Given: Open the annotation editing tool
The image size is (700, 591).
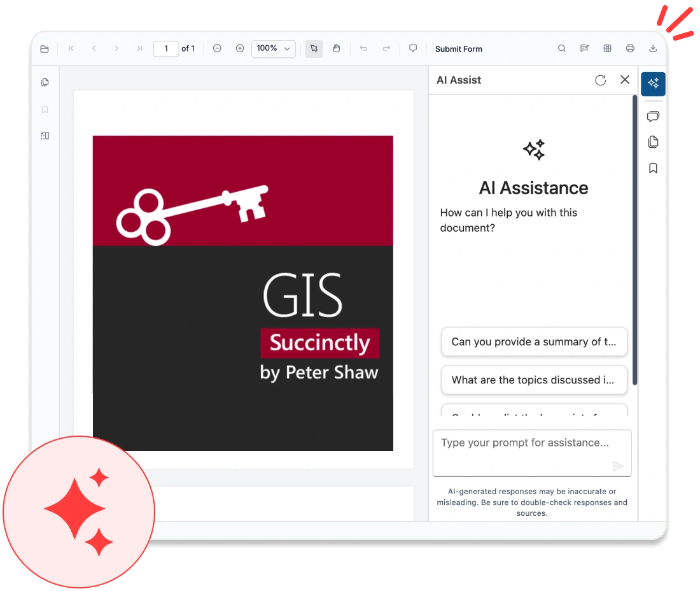Looking at the screenshot, I should pos(585,48).
